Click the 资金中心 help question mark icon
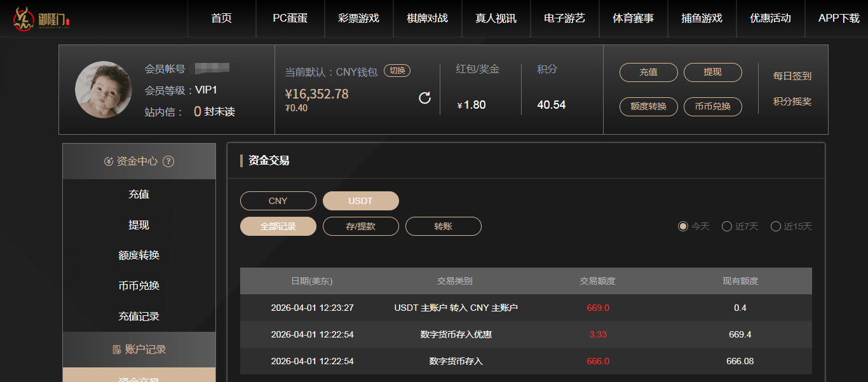The image size is (868, 382). click(x=168, y=161)
